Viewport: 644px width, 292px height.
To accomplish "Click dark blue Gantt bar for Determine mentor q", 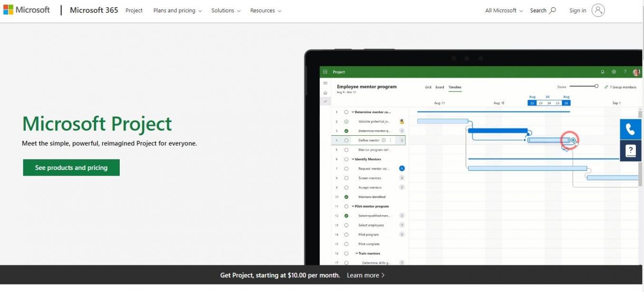I will (498, 131).
